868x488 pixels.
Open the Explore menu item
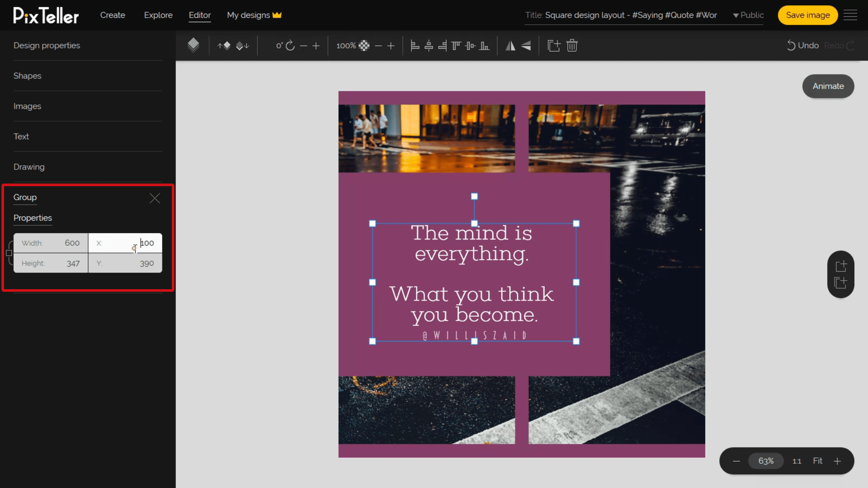coord(158,15)
